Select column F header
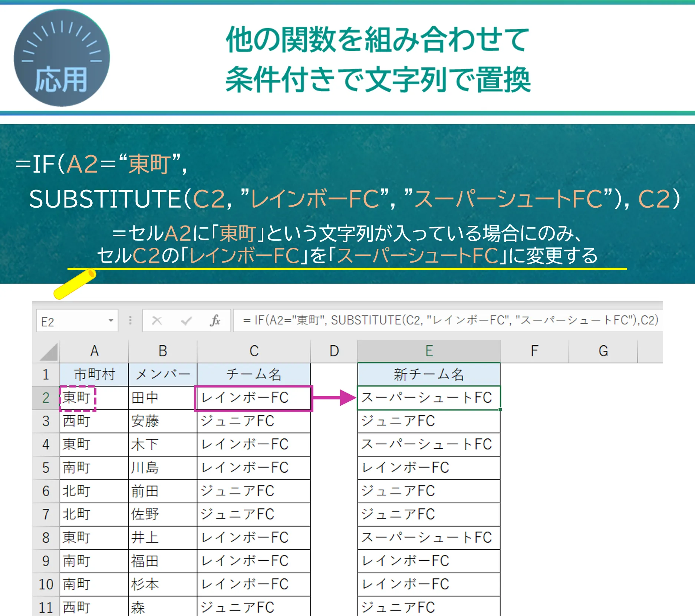 (534, 351)
